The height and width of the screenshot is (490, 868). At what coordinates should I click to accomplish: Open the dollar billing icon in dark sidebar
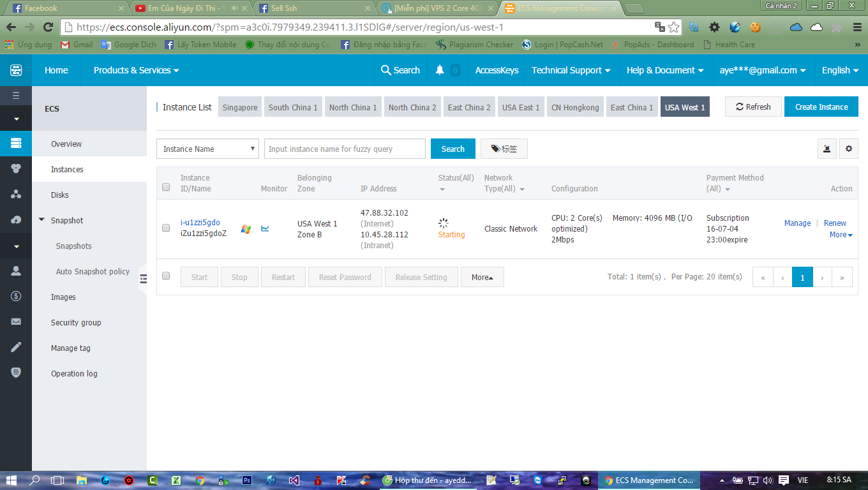(x=16, y=296)
